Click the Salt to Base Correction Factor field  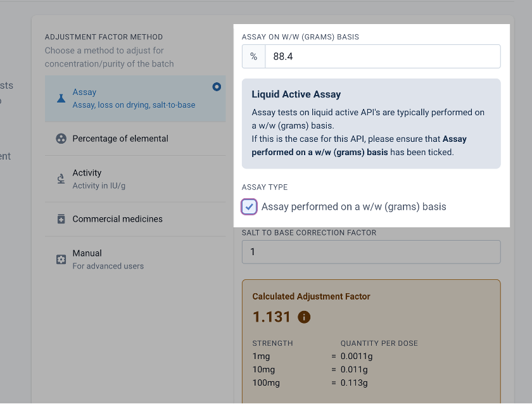[370, 251]
